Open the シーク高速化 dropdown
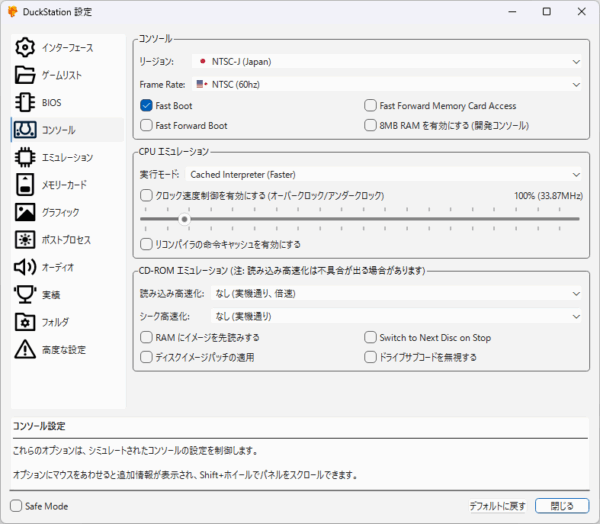 [x=396, y=317]
